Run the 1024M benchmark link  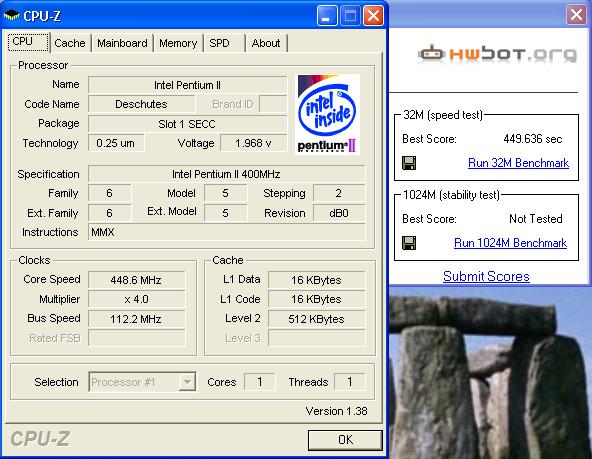pos(510,243)
